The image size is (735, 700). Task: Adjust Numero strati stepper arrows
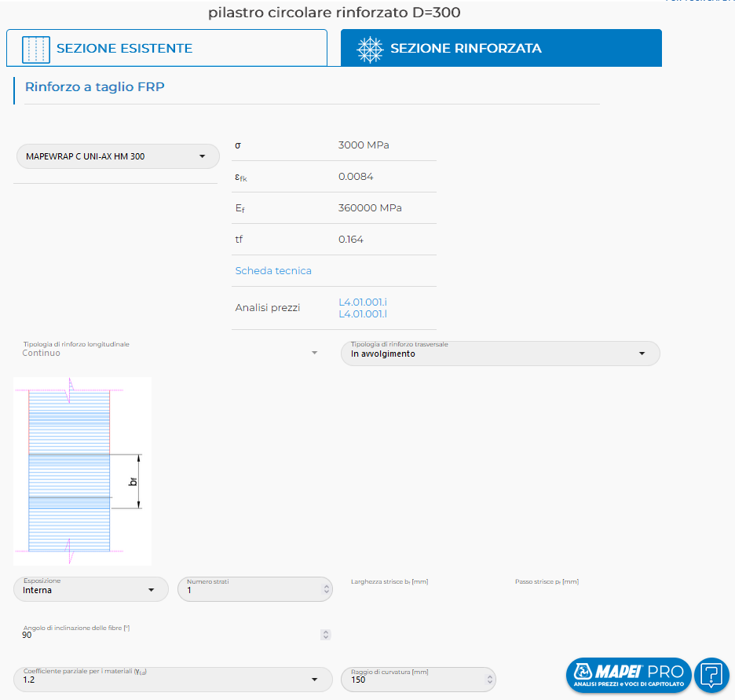click(x=326, y=589)
